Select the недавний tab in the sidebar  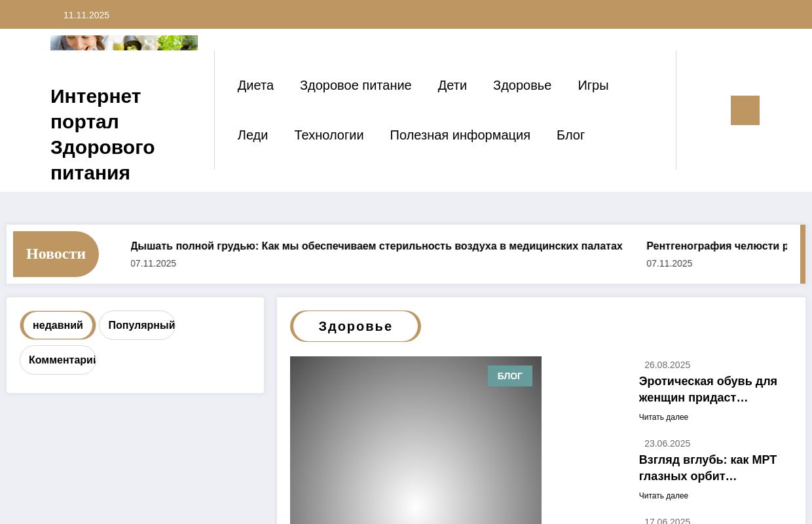pos(58,325)
